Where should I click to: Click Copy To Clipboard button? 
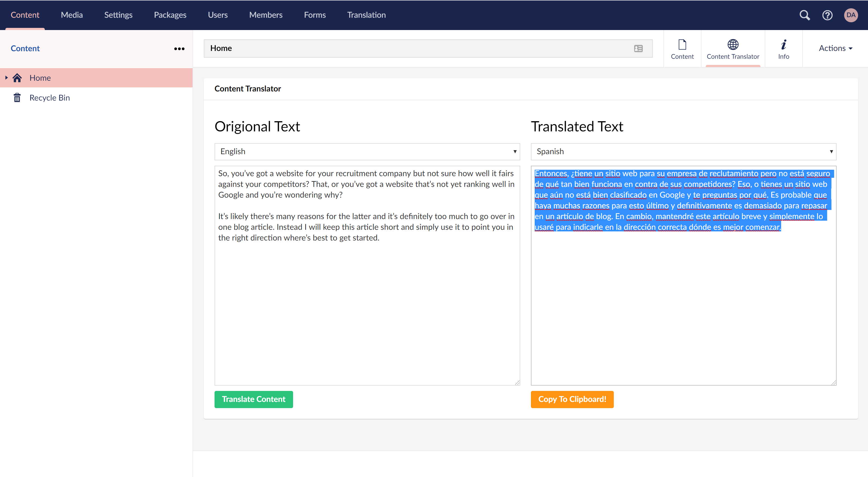pos(572,399)
